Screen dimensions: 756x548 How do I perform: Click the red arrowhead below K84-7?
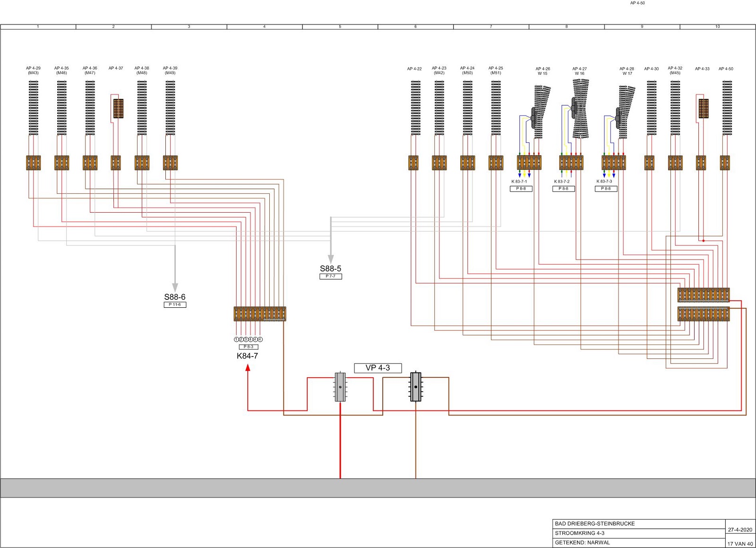coord(248,368)
